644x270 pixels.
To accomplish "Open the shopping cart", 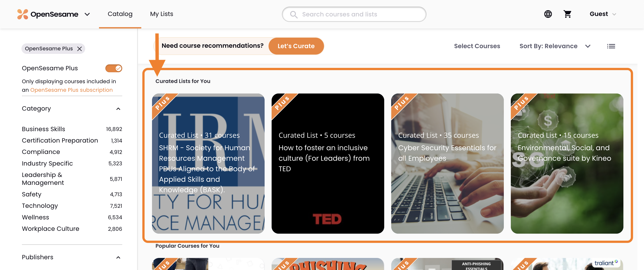I will pyautogui.click(x=567, y=14).
